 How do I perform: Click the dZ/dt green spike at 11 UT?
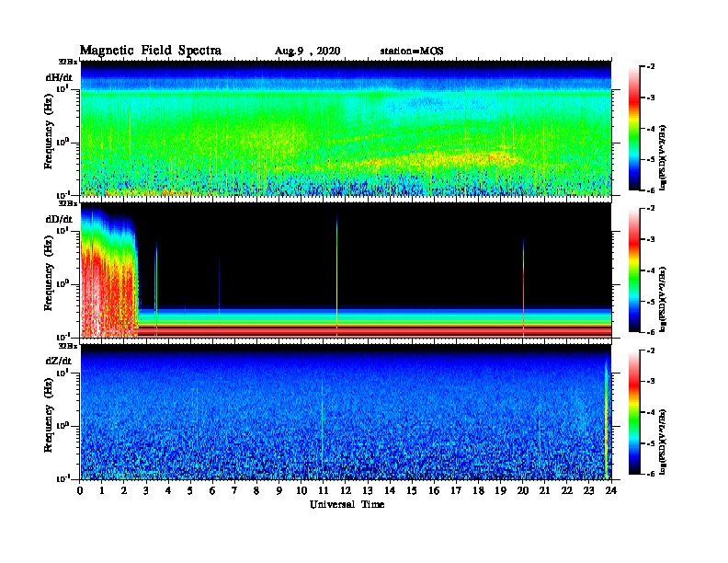click(323, 423)
